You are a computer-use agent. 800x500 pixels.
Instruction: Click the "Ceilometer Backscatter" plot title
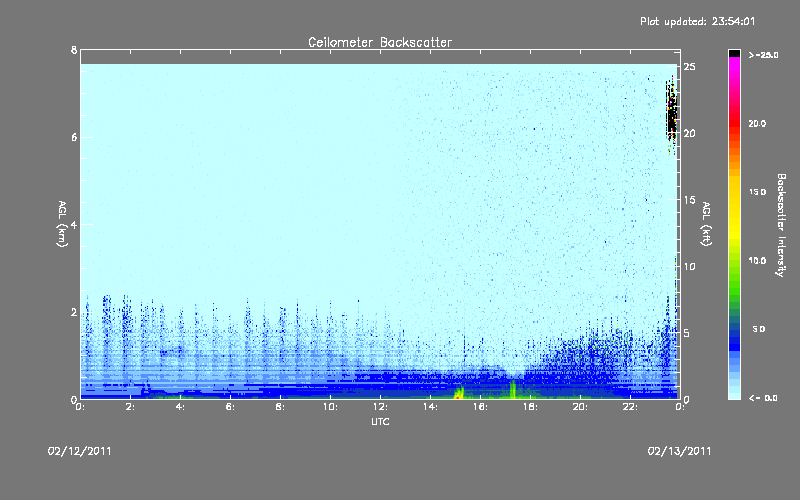coord(380,42)
